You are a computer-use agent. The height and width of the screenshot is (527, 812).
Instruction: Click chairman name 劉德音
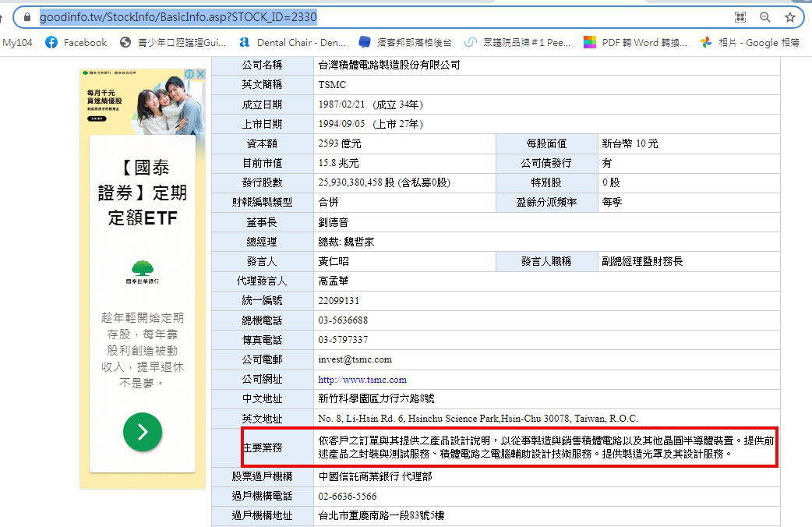(x=333, y=222)
